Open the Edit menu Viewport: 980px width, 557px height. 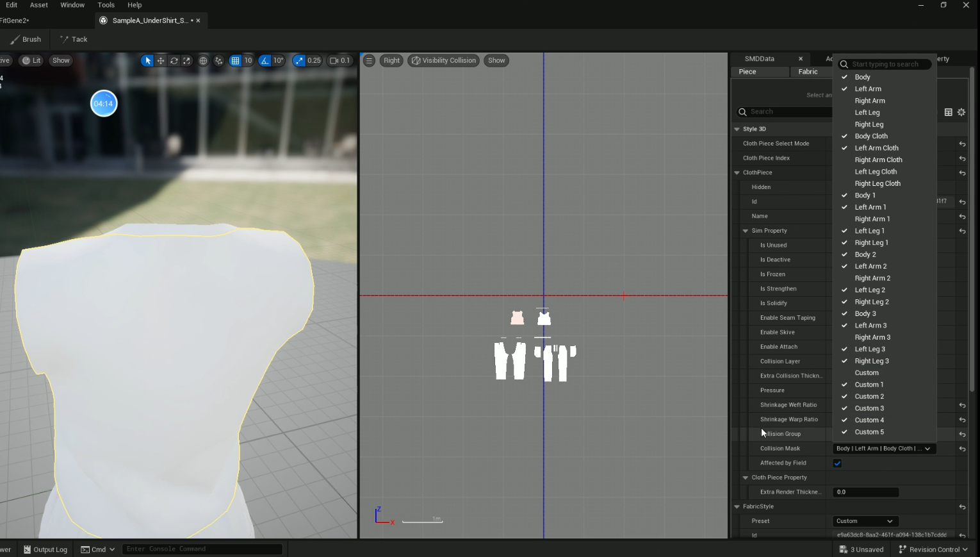coord(12,5)
